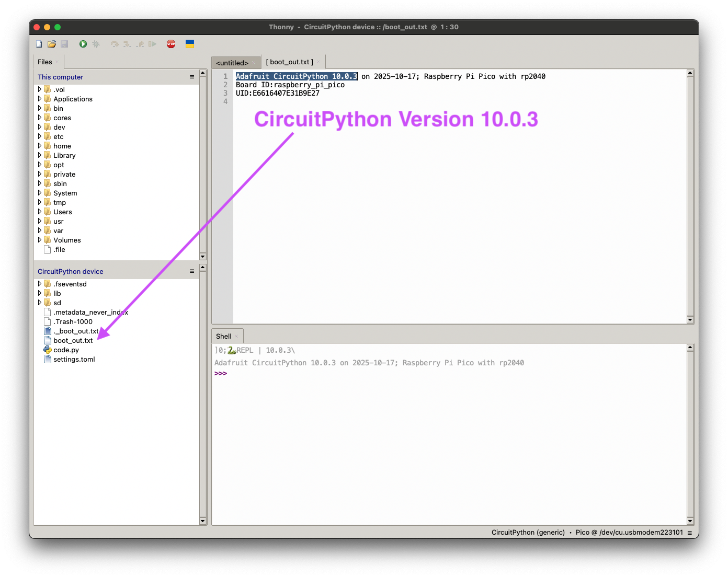Click the Step over debug icon
Image resolution: width=728 pixels, height=577 pixels.
[115, 44]
